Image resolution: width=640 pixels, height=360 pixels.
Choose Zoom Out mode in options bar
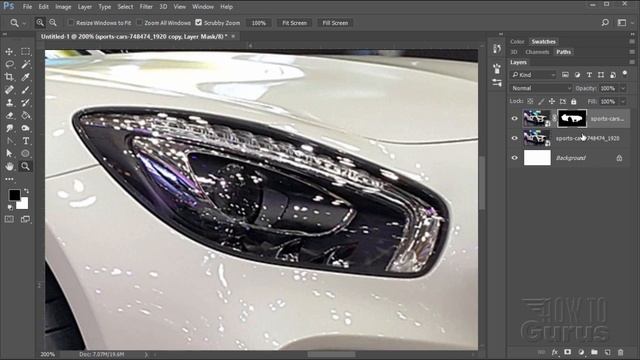click(x=53, y=23)
